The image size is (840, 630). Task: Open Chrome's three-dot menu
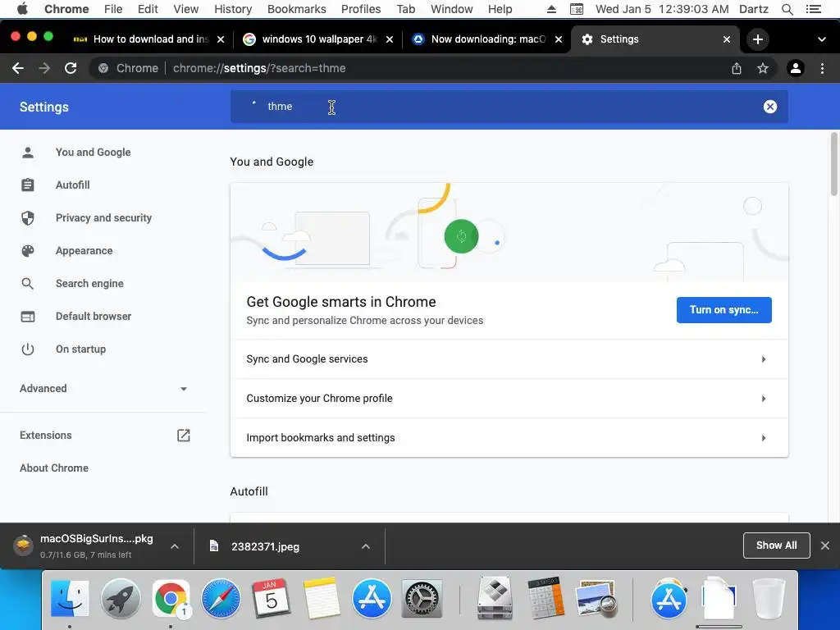822,68
